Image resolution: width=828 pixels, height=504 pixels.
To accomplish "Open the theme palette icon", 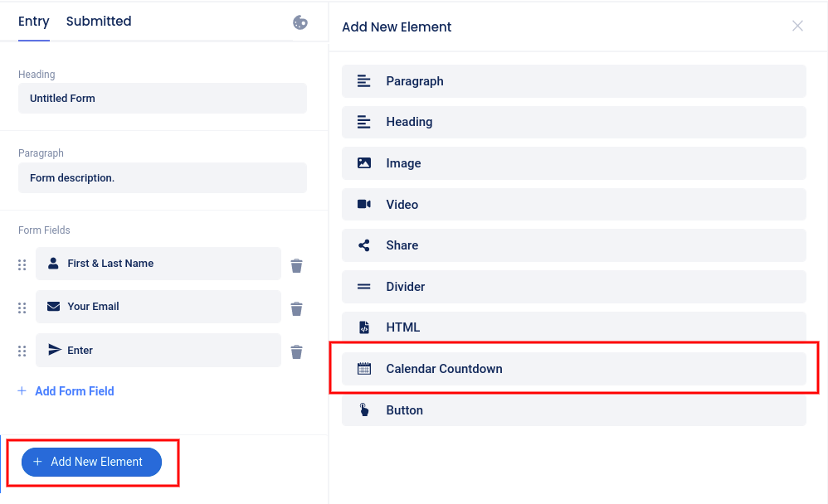I will 300,22.
